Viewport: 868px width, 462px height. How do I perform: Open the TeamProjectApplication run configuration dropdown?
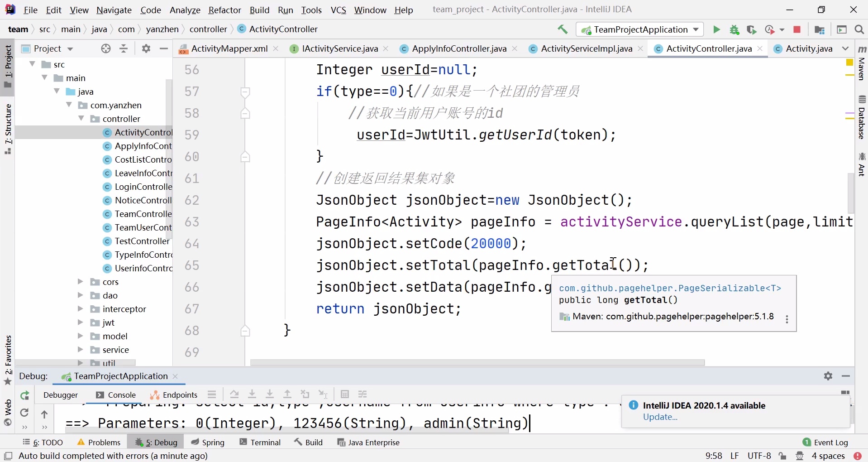click(696, 29)
